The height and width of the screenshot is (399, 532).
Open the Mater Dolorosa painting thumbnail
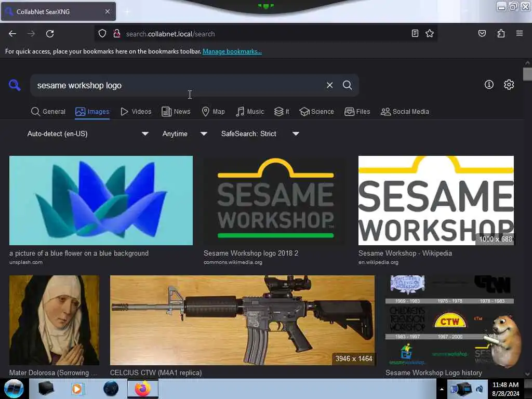pyautogui.click(x=54, y=320)
